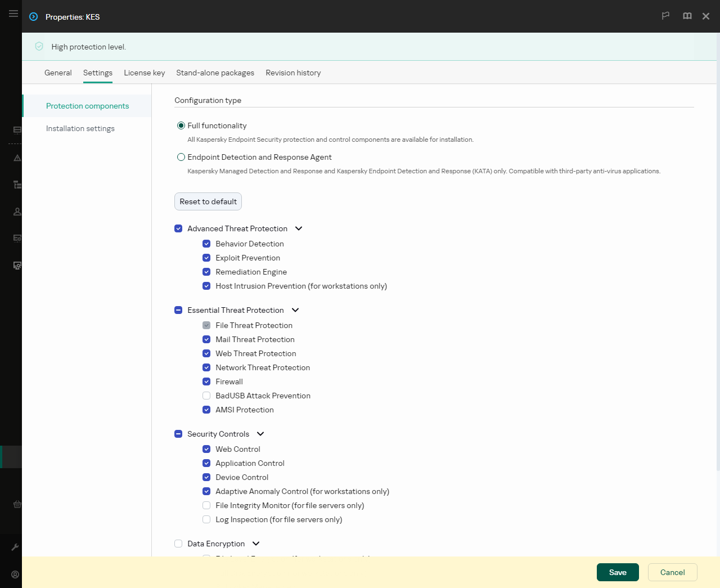Tick the Data Encryption checkbox
This screenshot has width=720, height=588.
[178, 544]
